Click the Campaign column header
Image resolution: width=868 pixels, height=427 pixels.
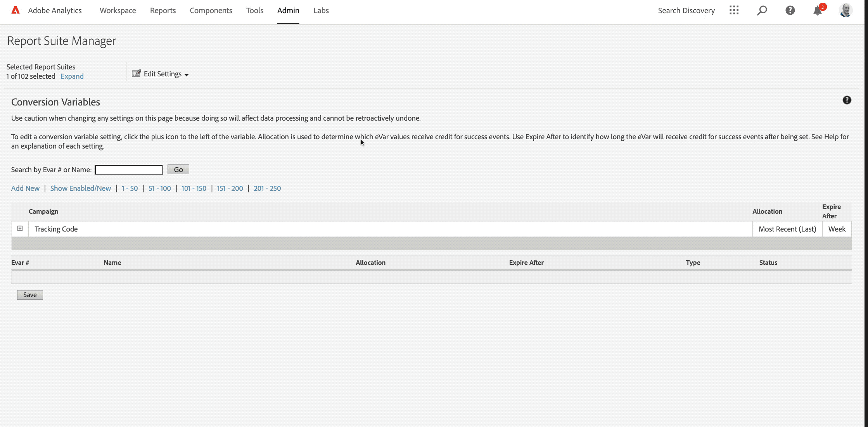tap(43, 211)
